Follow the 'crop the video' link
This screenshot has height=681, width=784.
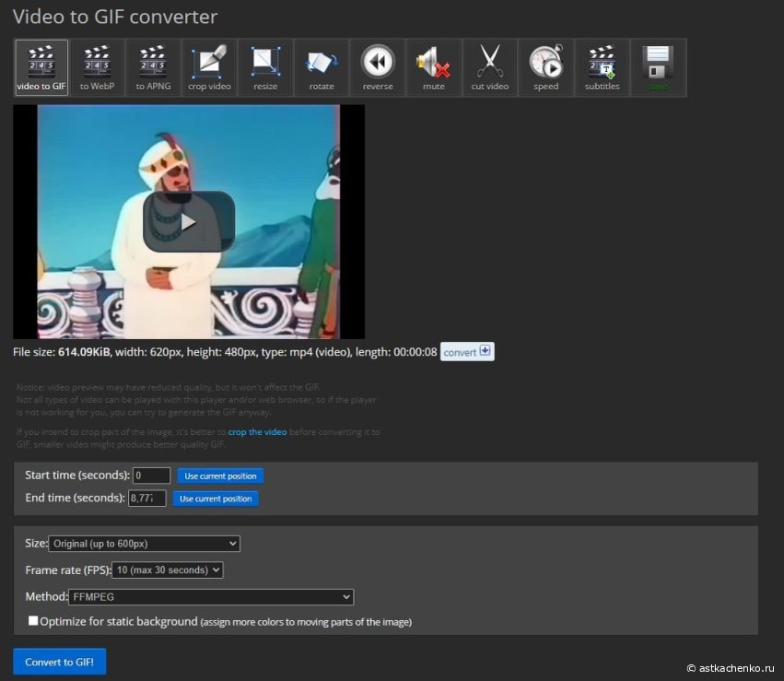tap(257, 431)
